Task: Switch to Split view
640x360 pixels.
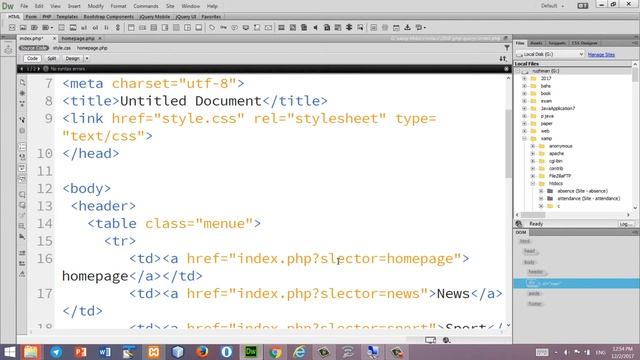Action: [x=51, y=58]
